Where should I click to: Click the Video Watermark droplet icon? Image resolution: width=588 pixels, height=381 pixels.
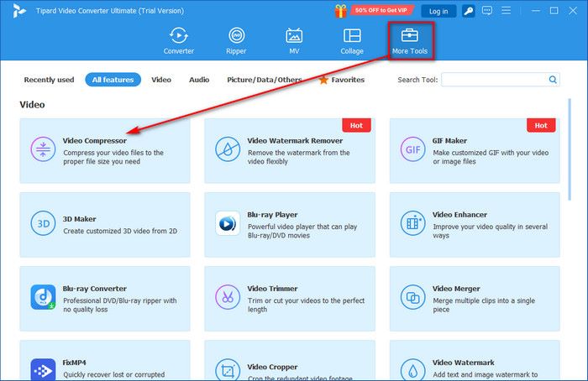pos(413,370)
